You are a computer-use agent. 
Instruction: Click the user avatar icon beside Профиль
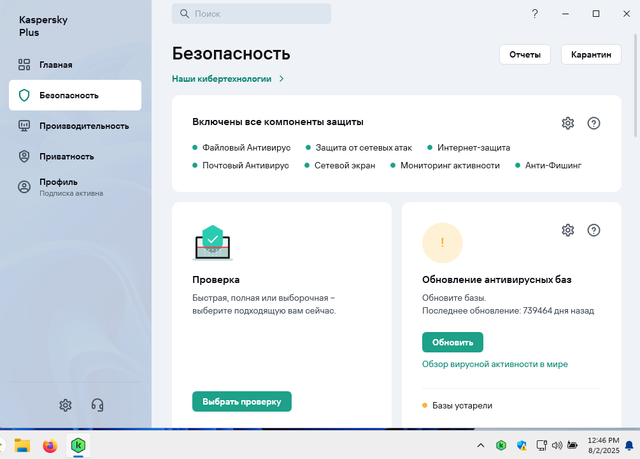pos(24,187)
